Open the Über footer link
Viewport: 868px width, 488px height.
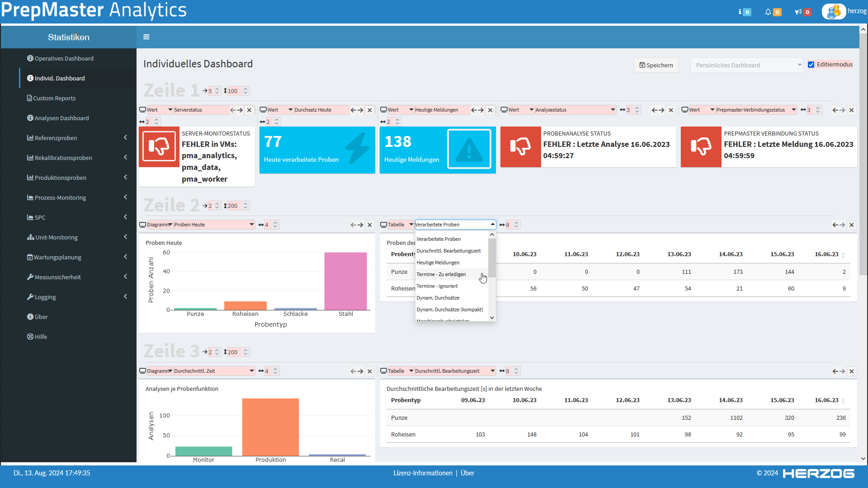point(467,473)
